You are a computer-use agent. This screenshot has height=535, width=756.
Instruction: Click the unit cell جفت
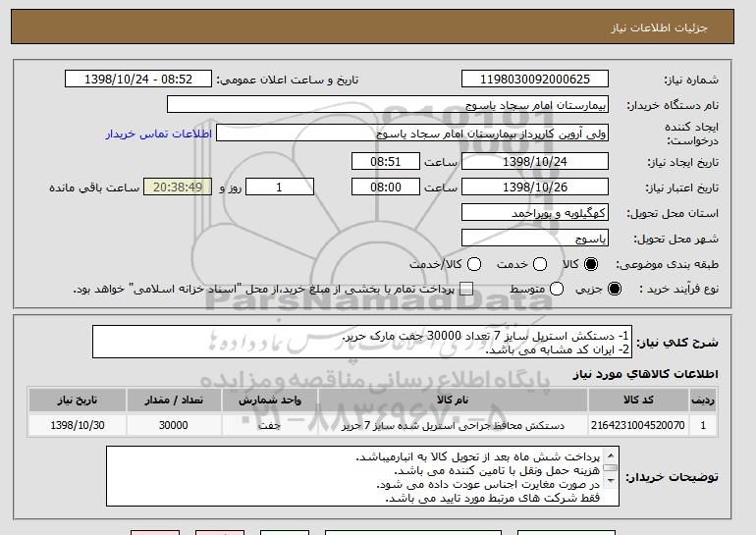(x=270, y=425)
